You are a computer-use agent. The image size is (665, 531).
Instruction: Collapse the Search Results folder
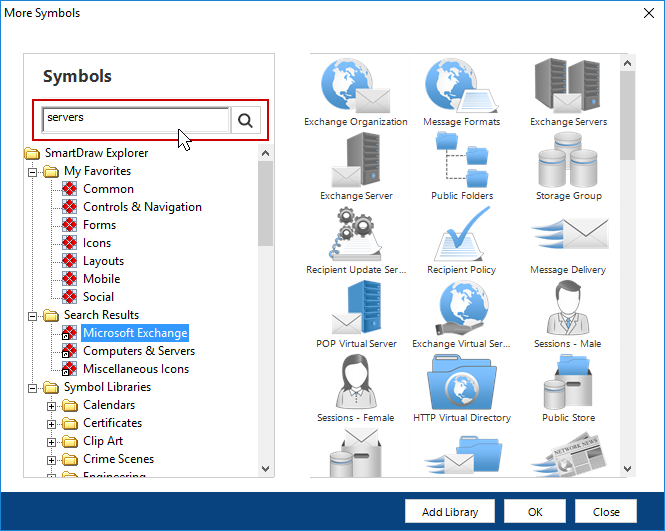(x=33, y=315)
